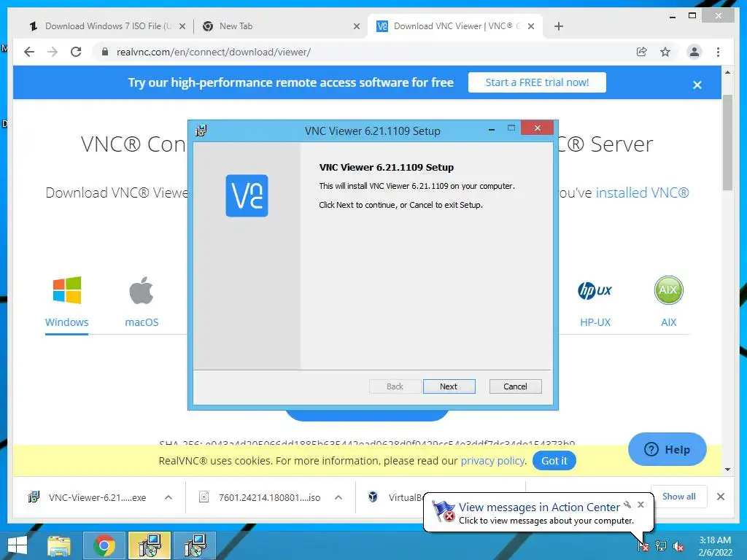Open the installed VNC® link
Viewport: 747px width, 560px height.
tap(642, 192)
